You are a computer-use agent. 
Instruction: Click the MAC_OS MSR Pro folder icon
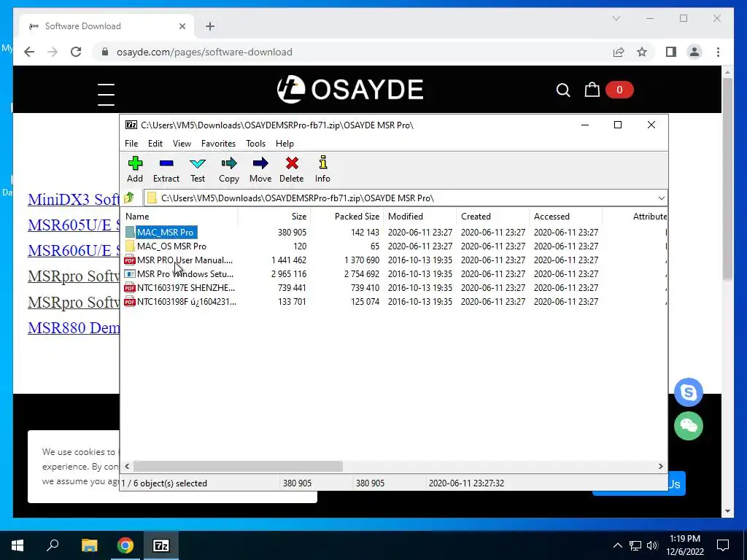[x=130, y=246]
